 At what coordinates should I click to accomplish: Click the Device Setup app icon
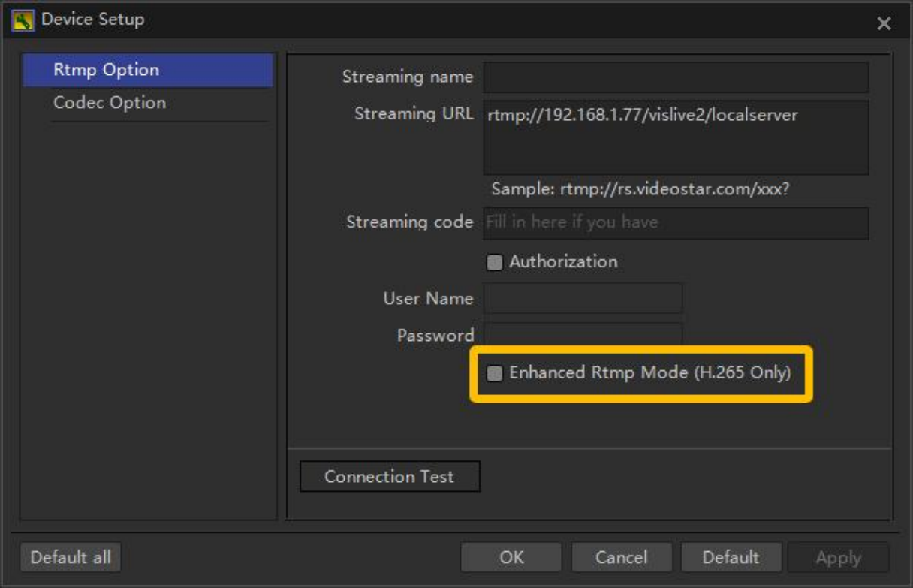pyautogui.click(x=23, y=20)
